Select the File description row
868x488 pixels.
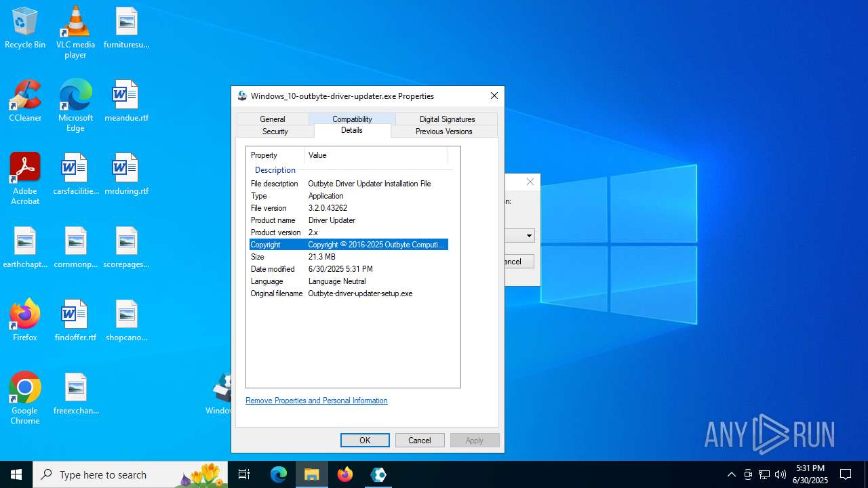click(x=349, y=184)
